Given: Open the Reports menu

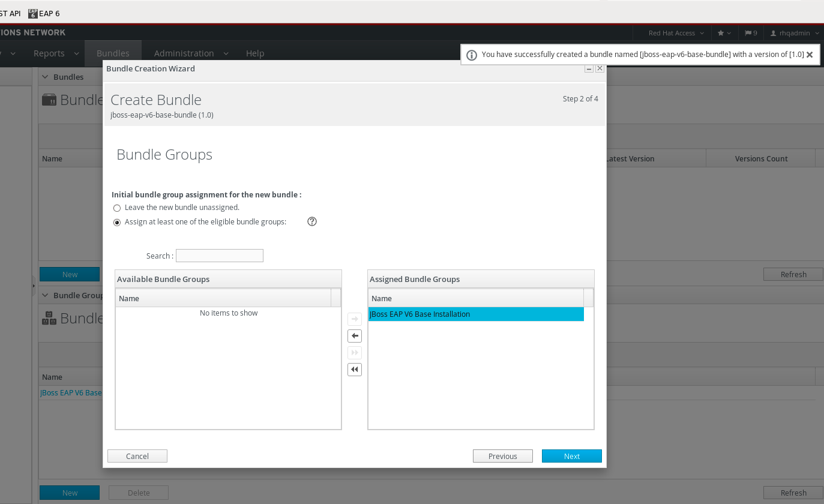Looking at the screenshot, I should [x=49, y=53].
